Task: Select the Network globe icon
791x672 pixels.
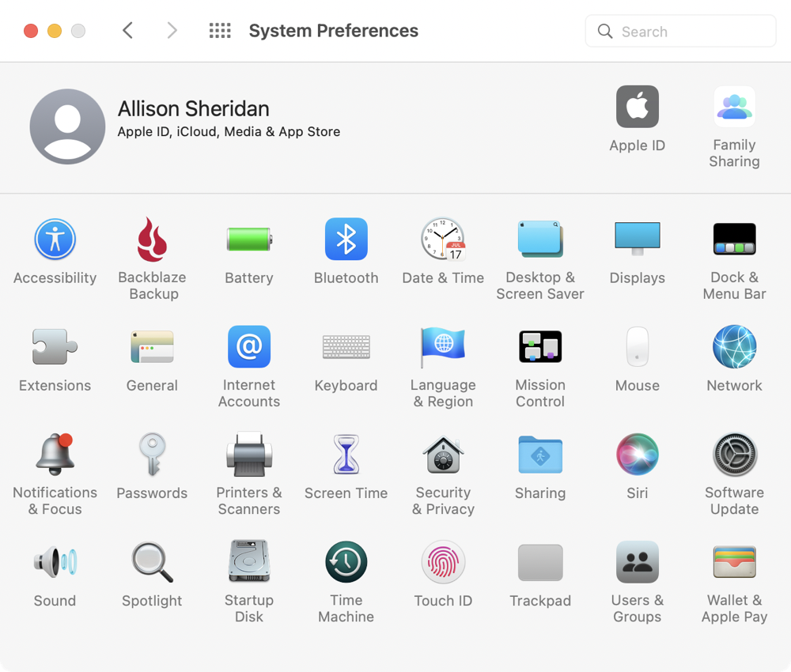Action: tap(734, 347)
